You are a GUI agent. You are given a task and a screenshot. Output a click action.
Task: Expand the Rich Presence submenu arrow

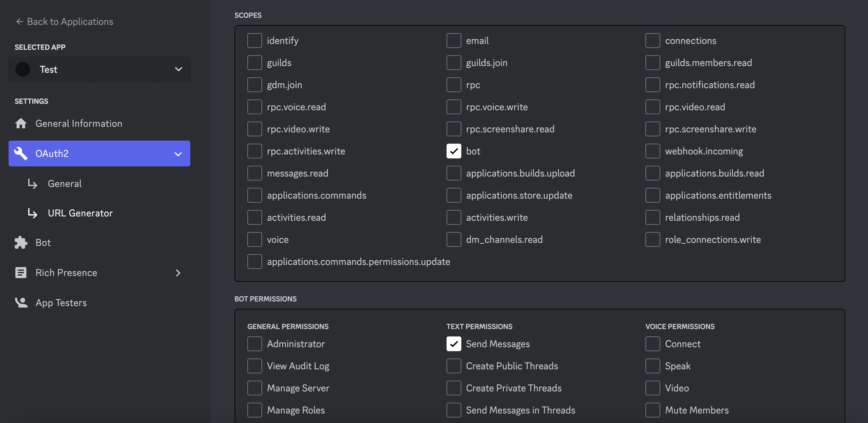(x=178, y=273)
